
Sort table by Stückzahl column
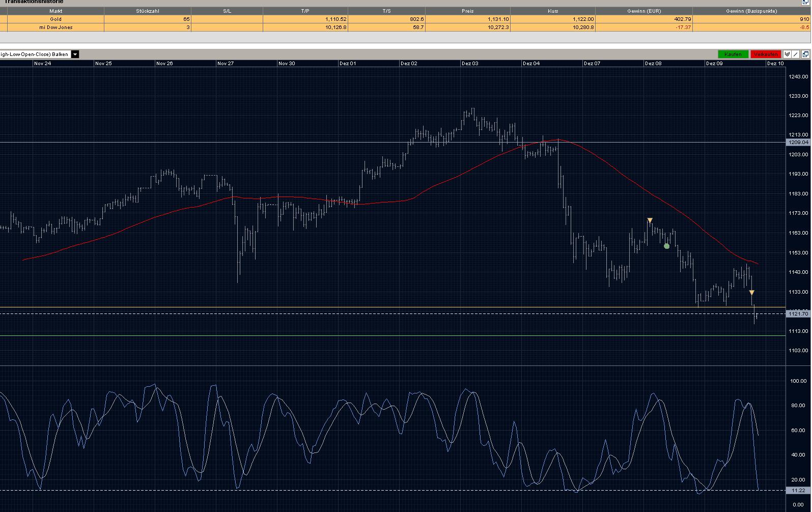click(148, 11)
